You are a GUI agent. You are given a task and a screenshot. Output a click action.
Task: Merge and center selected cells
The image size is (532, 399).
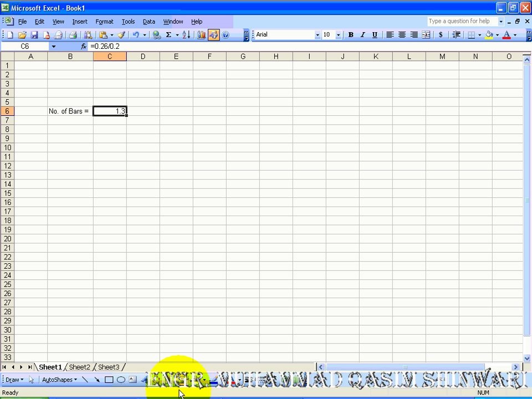tap(426, 34)
